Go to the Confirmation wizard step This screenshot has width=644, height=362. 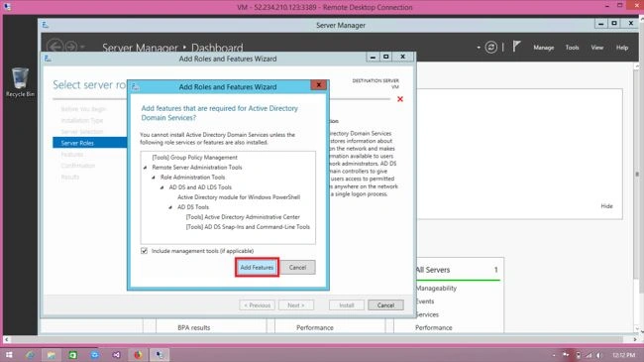(x=77, y=166)
